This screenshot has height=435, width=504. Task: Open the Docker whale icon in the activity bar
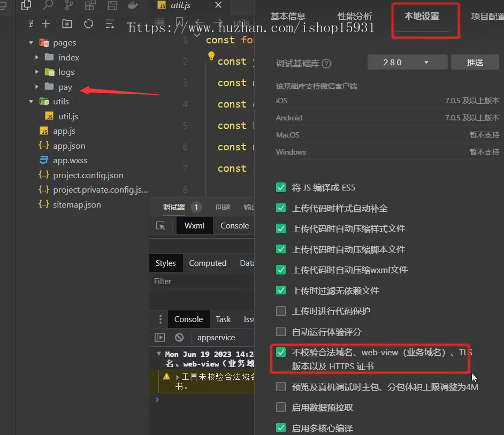(x=133, y=5)
